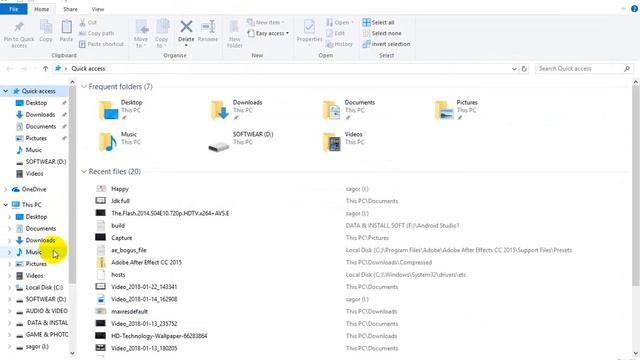
Task: Open the Downloads folder in Frequent folders
Action: pos(236,110)
